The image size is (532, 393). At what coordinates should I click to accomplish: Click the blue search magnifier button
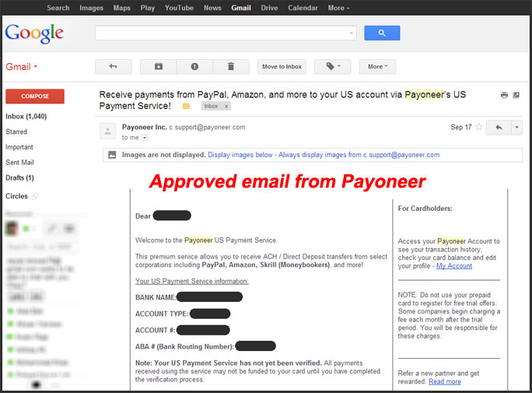[x=382, y=33]
